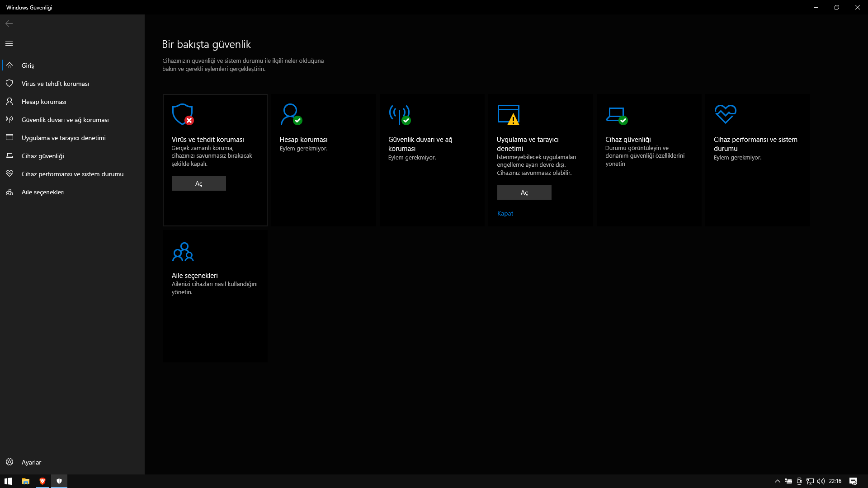
Task: Open the Güvenlik duvarı card antenna icon
Action: pyautogui.click(x=400, y=114)
